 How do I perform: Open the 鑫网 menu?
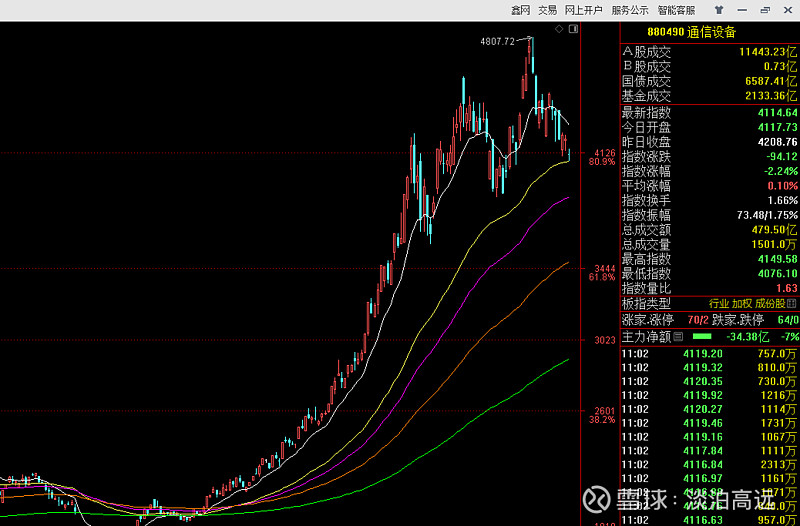(x=521, y=10)
